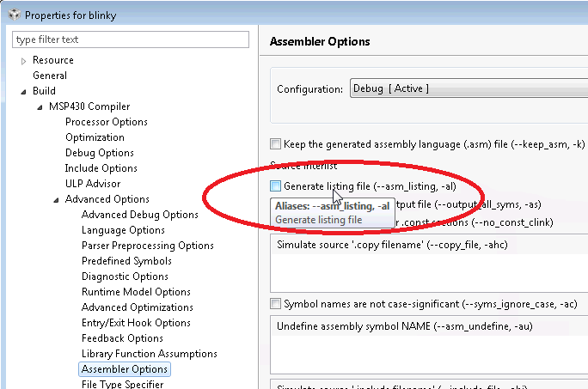Select the Optimization settings item
This screenshot has height=389, width=588.
[x=95, y=137]
